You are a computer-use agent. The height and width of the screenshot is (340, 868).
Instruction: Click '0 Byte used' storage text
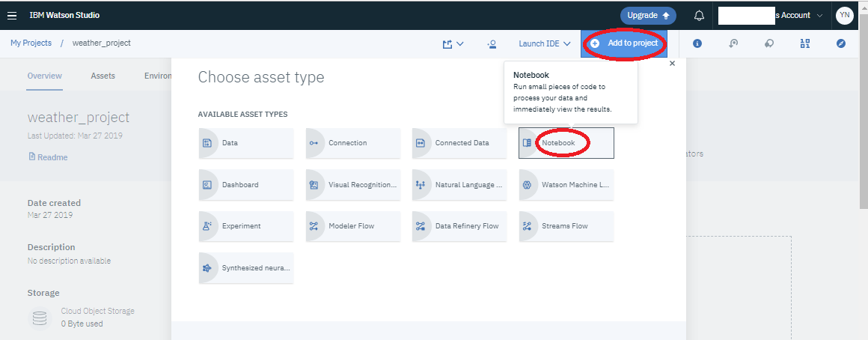pos(82,324)
